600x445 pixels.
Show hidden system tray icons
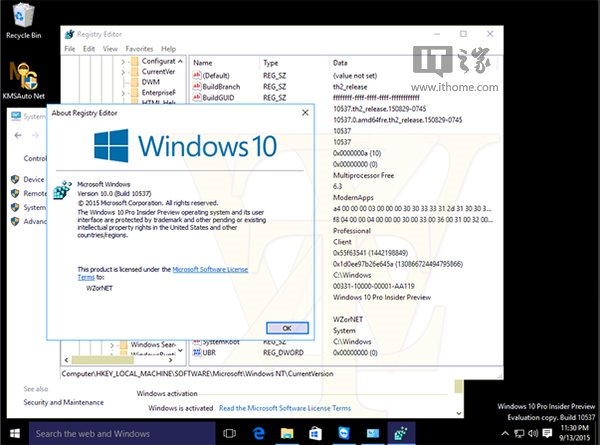pos(505,433)
